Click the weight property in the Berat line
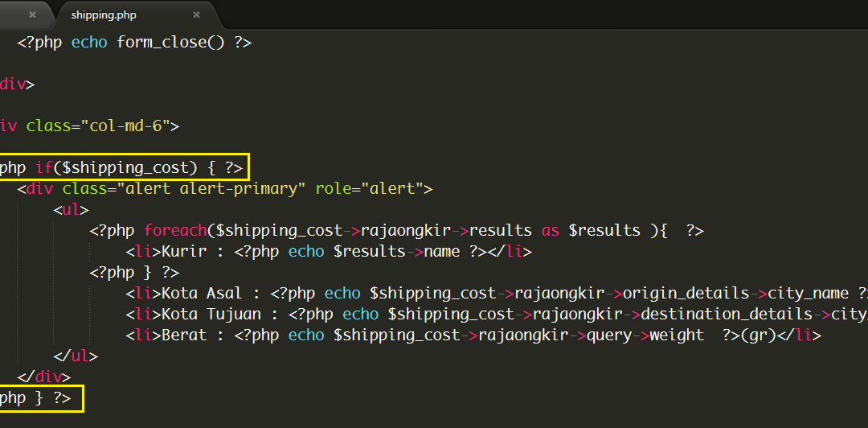This screenshot has height=428, width=868. (677, 335)
